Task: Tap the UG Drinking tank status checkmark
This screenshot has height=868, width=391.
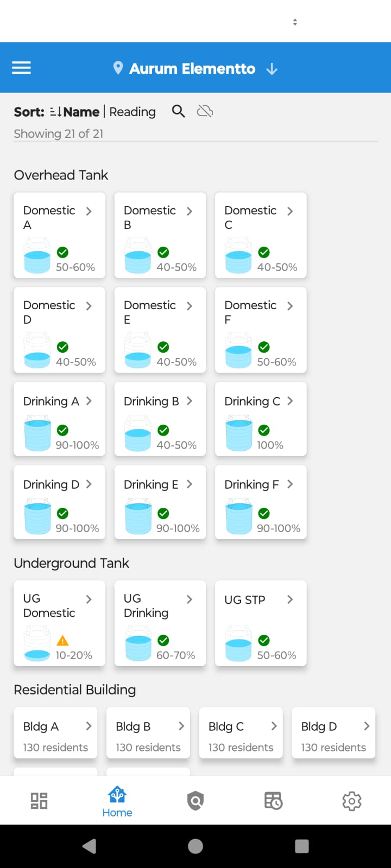Action: click(x=163, y=641)
